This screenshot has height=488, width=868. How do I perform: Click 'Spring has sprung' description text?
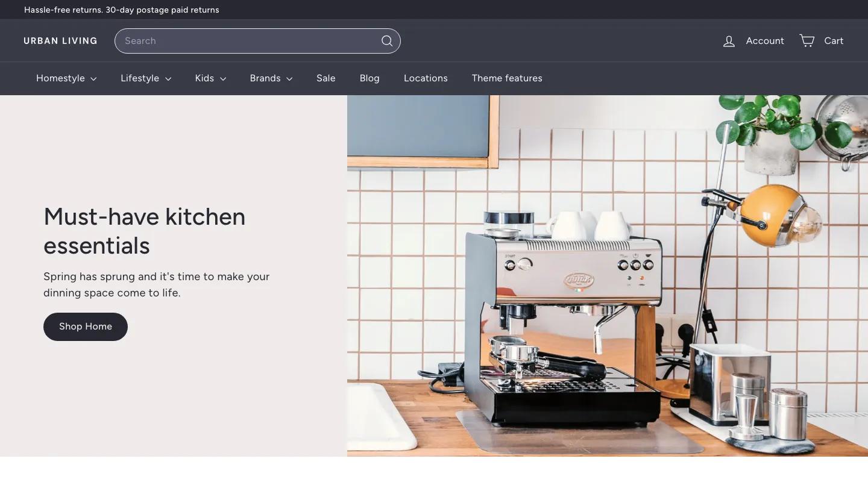tap(157, 285)
